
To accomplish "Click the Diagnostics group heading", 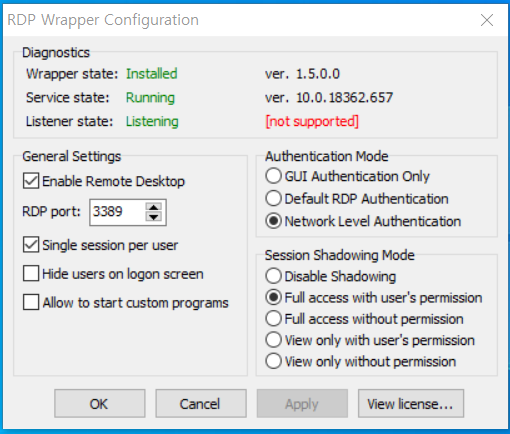I will tap(56, 53).
